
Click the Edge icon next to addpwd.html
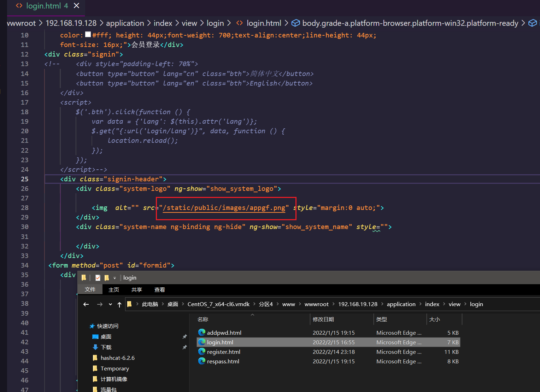(202, 333)
